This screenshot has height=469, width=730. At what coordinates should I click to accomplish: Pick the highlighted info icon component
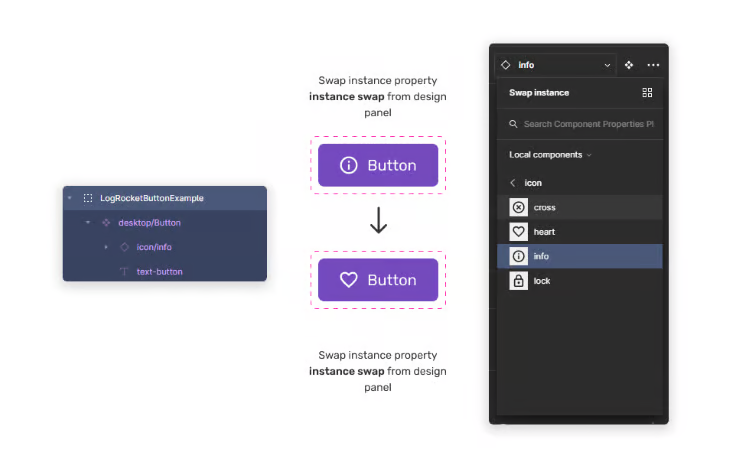click(x=580, y=256)
